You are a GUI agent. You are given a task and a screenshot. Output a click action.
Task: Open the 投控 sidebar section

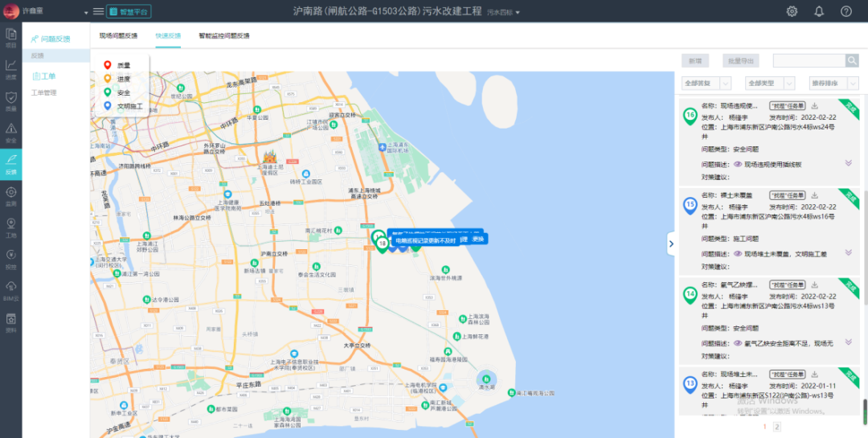coord(10,259)
